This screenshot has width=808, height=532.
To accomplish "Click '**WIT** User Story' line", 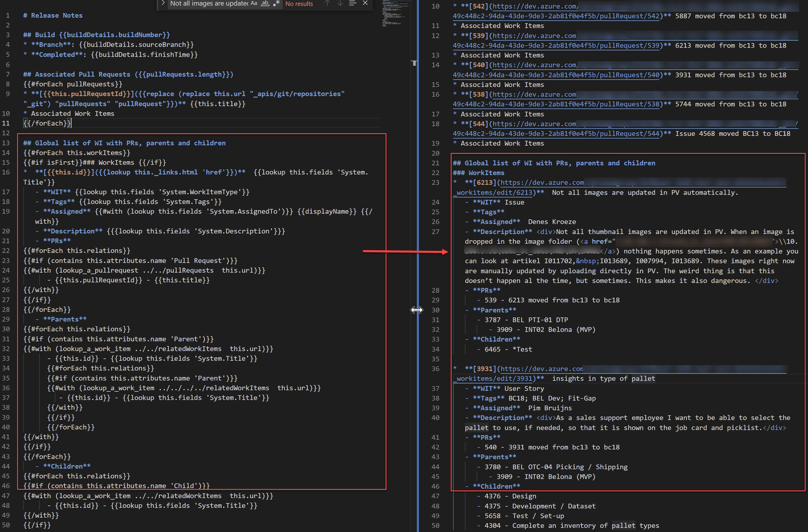I will pos(504,388).
